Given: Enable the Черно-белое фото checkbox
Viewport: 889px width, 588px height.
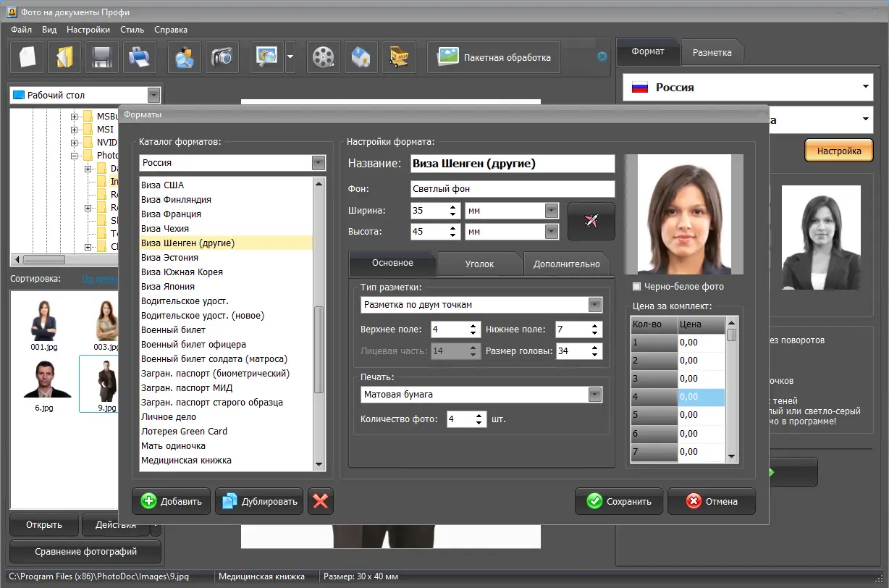Looking at the screenshot, I should tap(636, 286).
